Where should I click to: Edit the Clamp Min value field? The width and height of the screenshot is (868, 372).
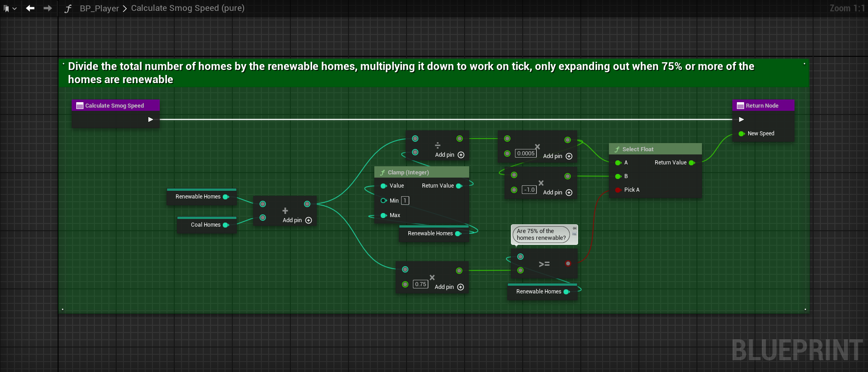(x=405, y=200)
